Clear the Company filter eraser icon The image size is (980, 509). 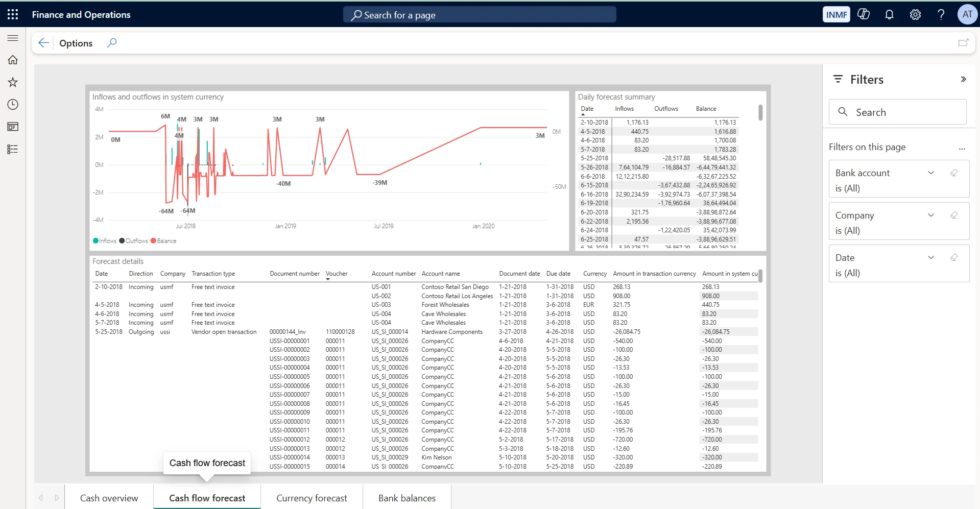[x=953, y=215]
